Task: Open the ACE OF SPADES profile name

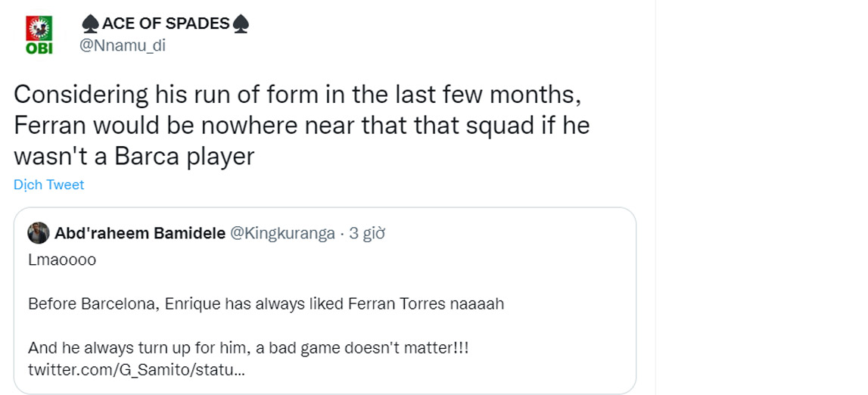Action: 166,24
